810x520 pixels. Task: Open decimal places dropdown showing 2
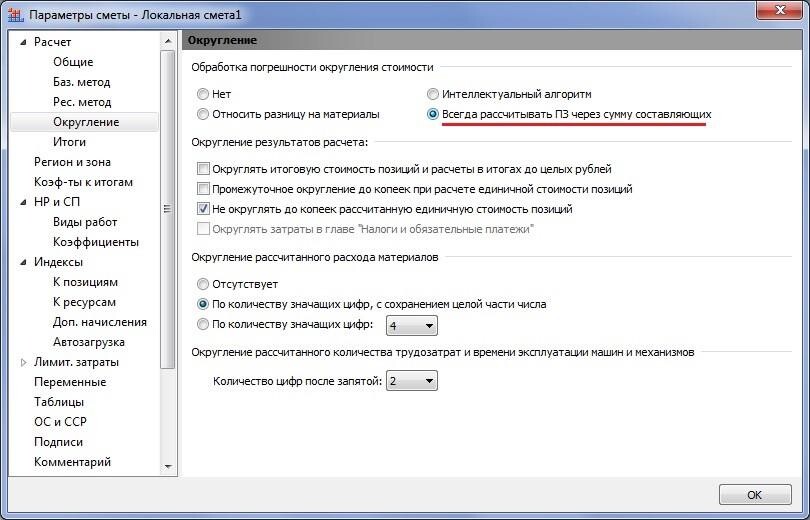tap(412, 381)
